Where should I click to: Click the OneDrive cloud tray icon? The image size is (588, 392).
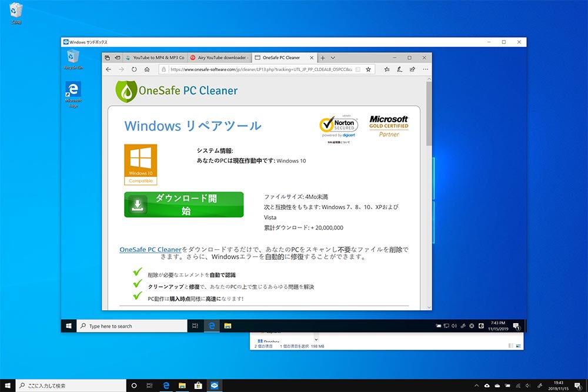497,386
